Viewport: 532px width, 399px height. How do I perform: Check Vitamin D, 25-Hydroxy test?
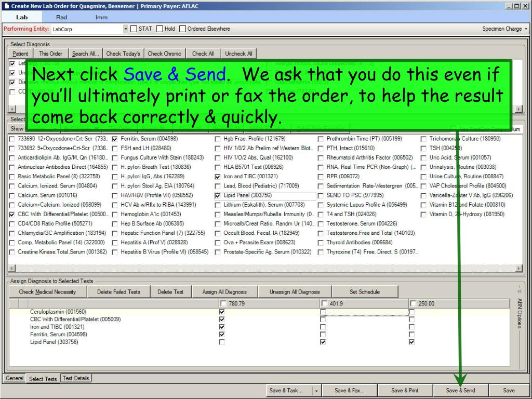[x=423, y=215]
